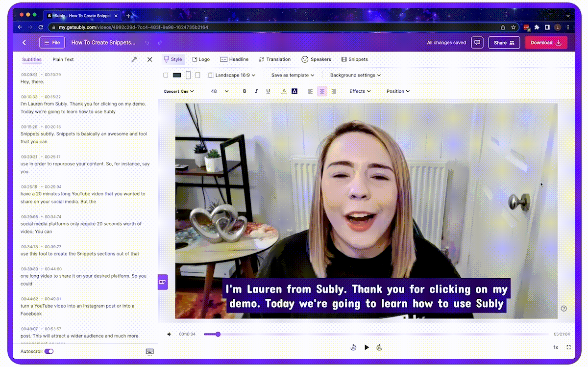
Task: Click subtitle 'social media platforms only require'
Action: (x=81, y=228)
